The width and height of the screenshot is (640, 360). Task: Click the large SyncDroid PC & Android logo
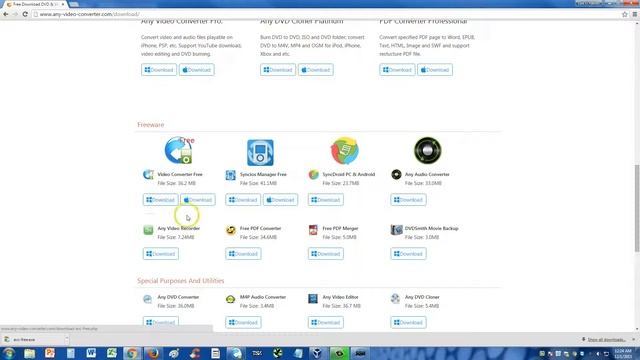345,151
